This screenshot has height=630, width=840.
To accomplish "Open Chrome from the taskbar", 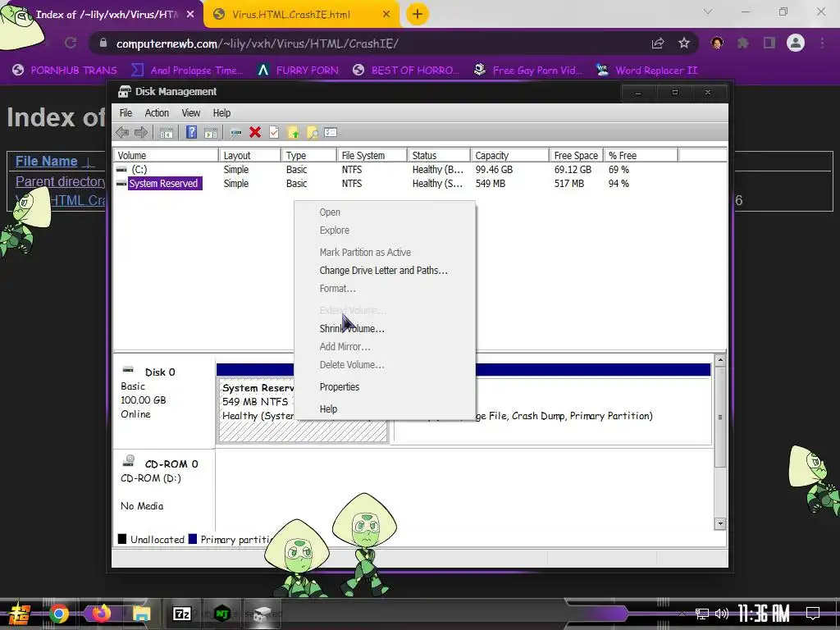I will [x=59, y=614].
